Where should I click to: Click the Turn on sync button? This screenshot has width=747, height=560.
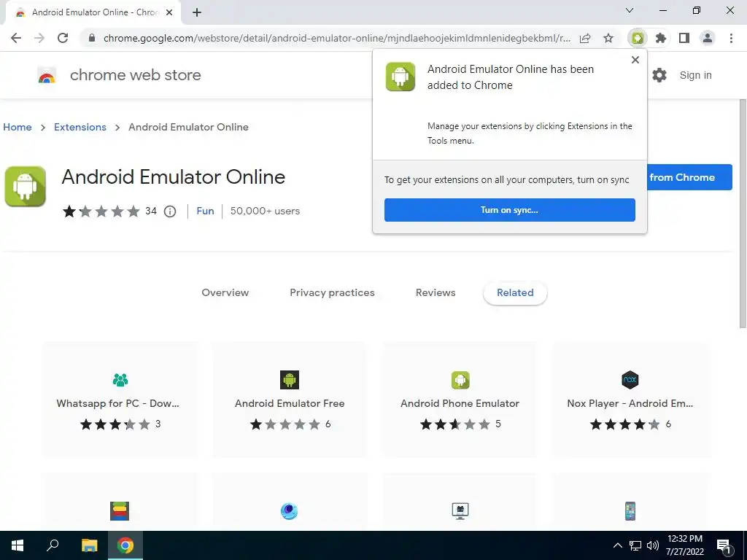[510, 210]
